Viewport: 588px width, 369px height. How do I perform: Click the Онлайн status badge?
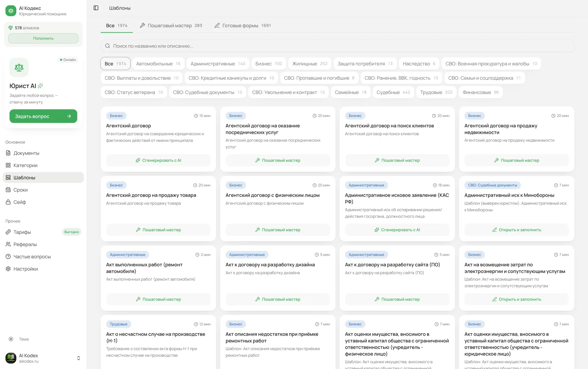pyautogui.click(x=68, y=60)
